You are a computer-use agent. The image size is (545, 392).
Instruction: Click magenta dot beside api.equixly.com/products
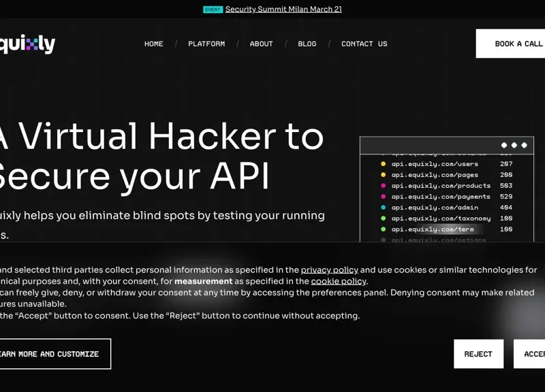tap(384, 186)
